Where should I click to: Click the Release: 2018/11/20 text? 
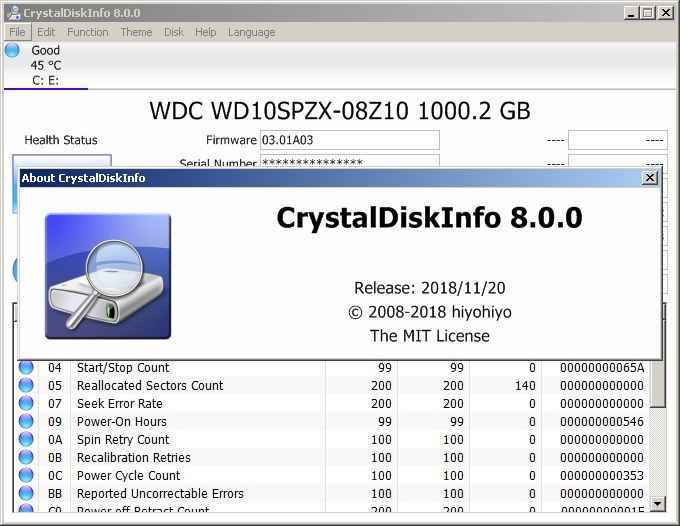point(429,288)
